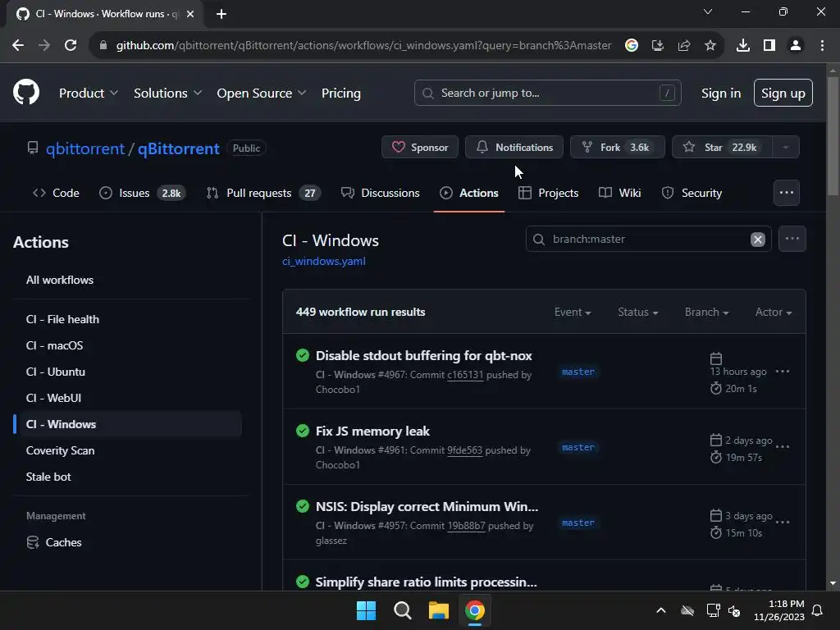Expand the Solutions menu
Viewport: 840px width, 630px height.
tap(167, 94)
